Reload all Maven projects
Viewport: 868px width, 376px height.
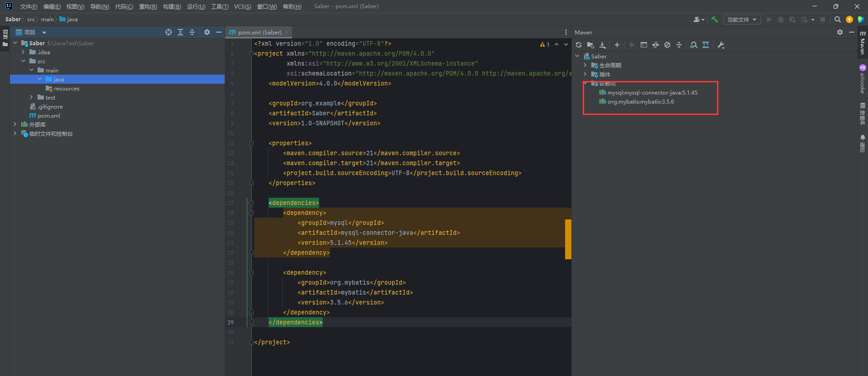579,45
